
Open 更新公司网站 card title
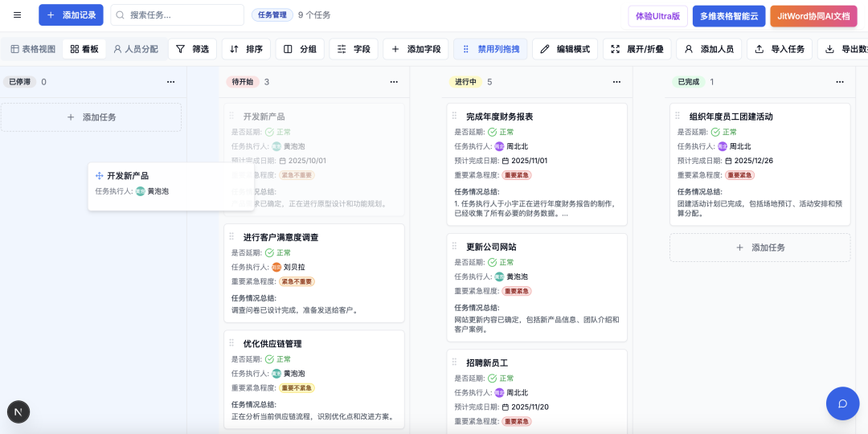491,247
